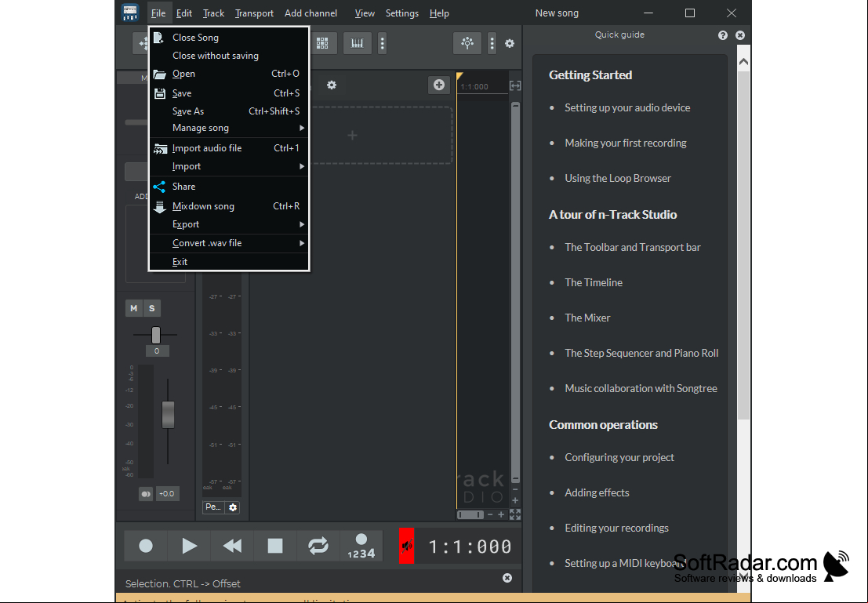Image resolution: width=868 pixels, height=603 pixels.
Task: Click the horizontal zoom slider
Action: (470, 515)
